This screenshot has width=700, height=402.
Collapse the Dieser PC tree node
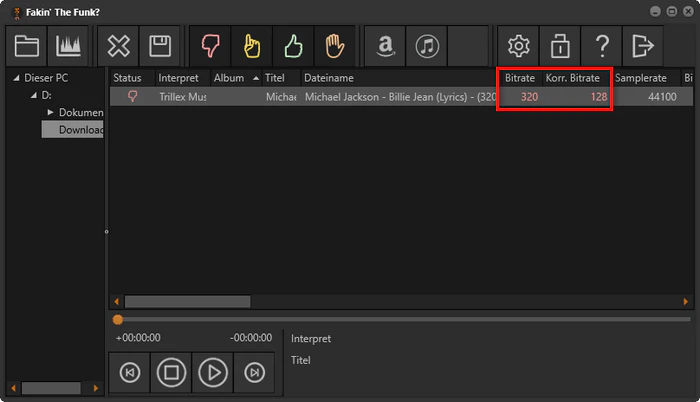click(16, 78)
